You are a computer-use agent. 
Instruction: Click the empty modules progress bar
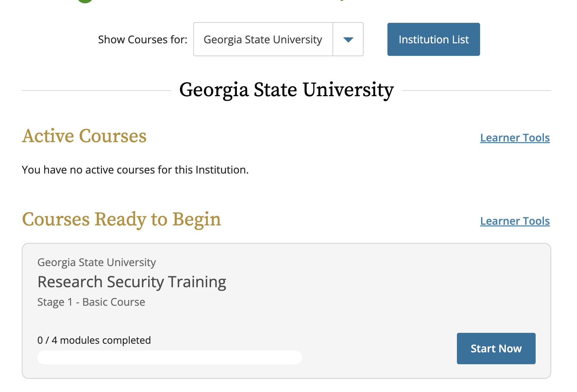tap(169, 357)
